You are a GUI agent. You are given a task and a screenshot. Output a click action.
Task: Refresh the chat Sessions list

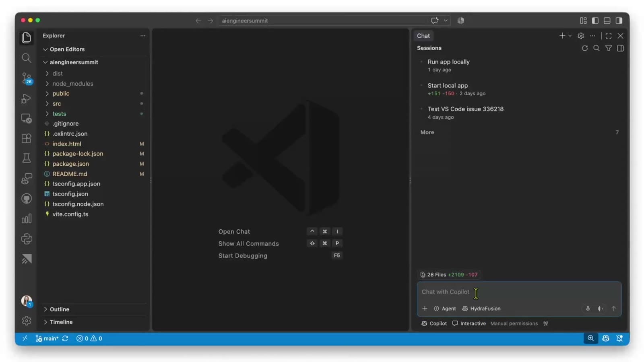tap(584, 48)
